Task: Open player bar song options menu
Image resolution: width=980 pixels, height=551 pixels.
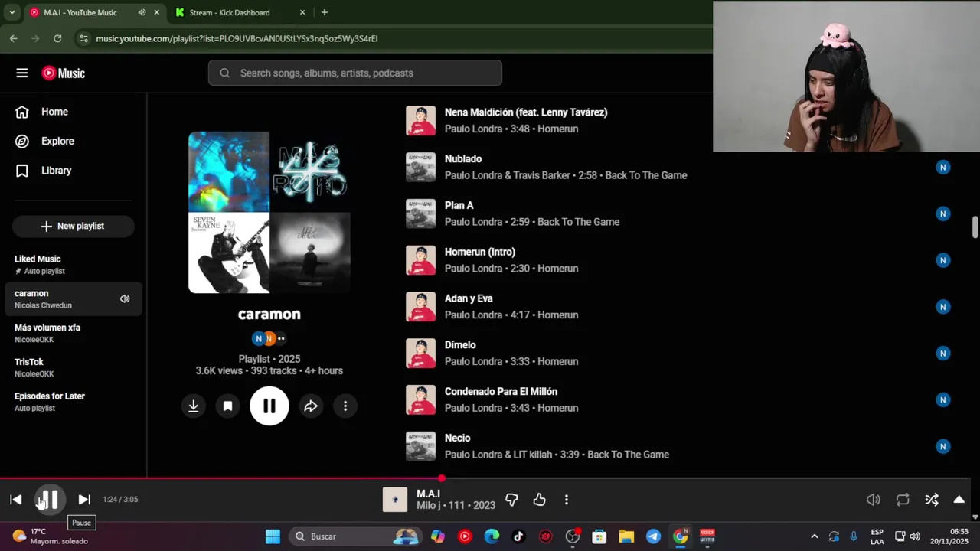Action: 567,500
